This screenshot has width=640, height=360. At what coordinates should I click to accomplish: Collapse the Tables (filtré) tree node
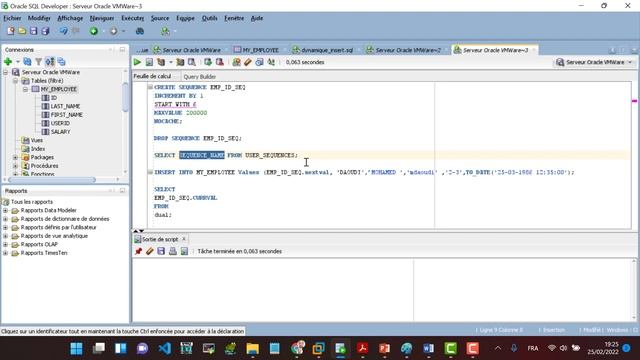(x=16, y=81)
